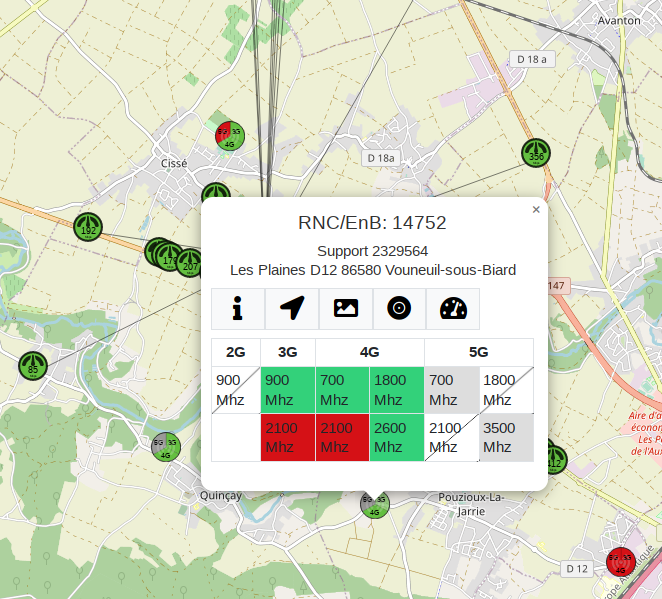Click the 5G column header
The width and height of the screenshot is (662, 599).
pos(479,352)
